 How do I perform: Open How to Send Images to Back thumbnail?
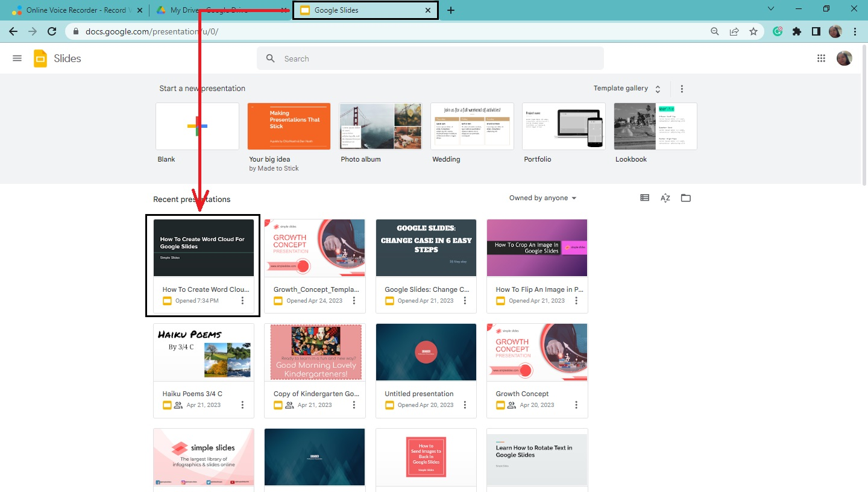coord(426,457)
